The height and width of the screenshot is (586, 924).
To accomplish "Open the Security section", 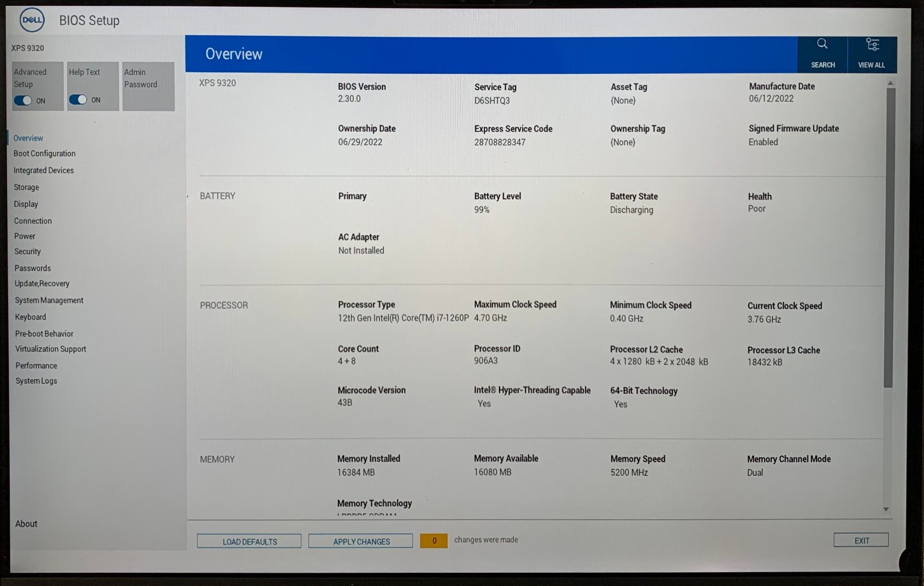I will click(x=28, y=251).
